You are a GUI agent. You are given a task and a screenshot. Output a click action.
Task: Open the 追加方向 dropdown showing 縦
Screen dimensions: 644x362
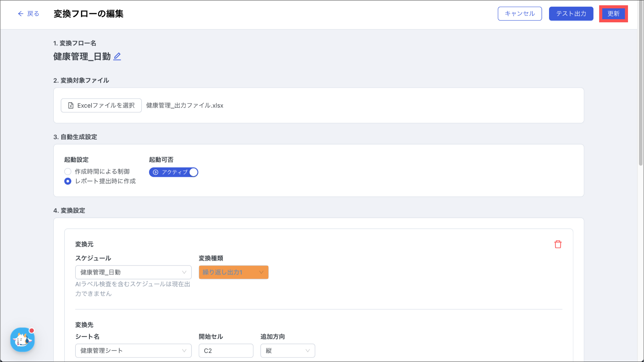click(287, 351)
